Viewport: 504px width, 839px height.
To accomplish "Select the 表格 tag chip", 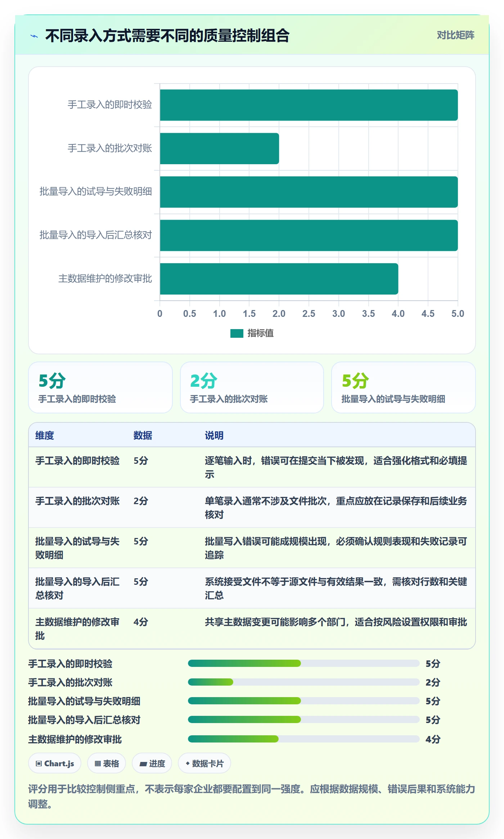I will click(x=107, y=763).
